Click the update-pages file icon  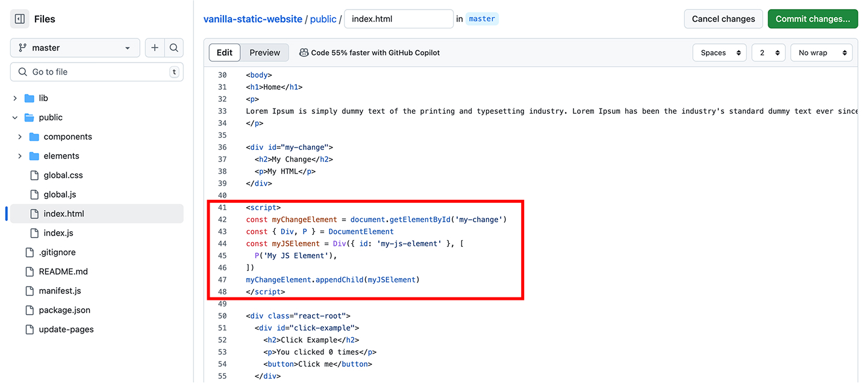[30, 329]
